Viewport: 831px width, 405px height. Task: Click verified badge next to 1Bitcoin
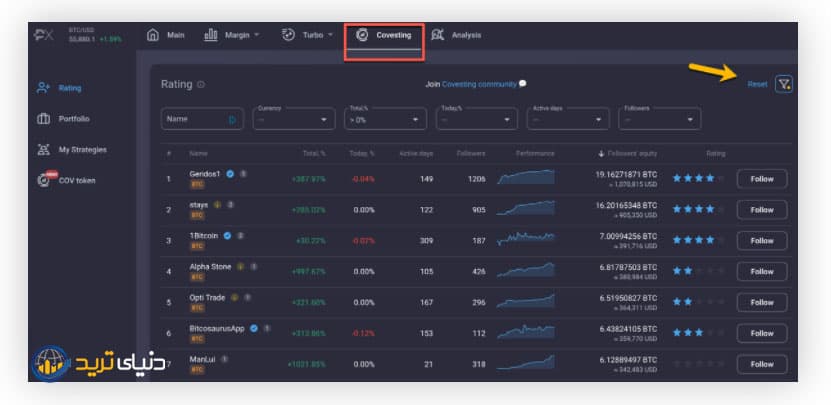[x=227, y=235]
